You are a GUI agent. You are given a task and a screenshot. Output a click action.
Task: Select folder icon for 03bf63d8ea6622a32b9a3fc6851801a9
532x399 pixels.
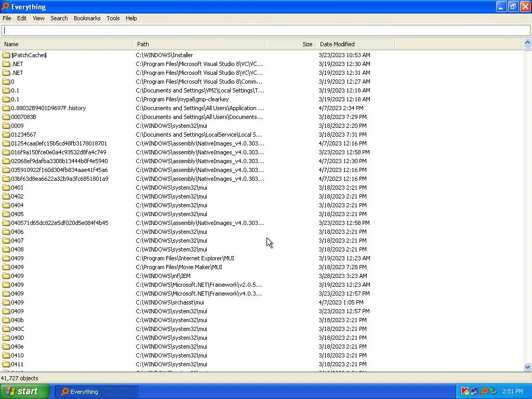[x=6, y=179]
